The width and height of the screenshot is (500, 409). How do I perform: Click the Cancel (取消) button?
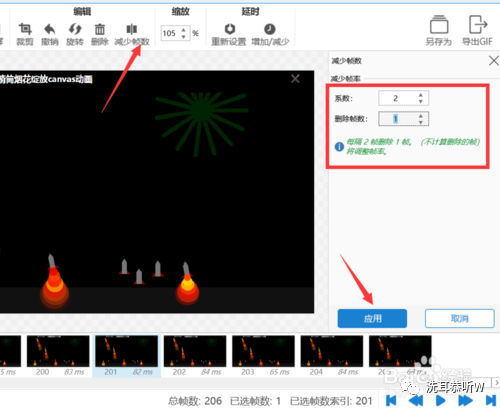[x=460, y=318]
